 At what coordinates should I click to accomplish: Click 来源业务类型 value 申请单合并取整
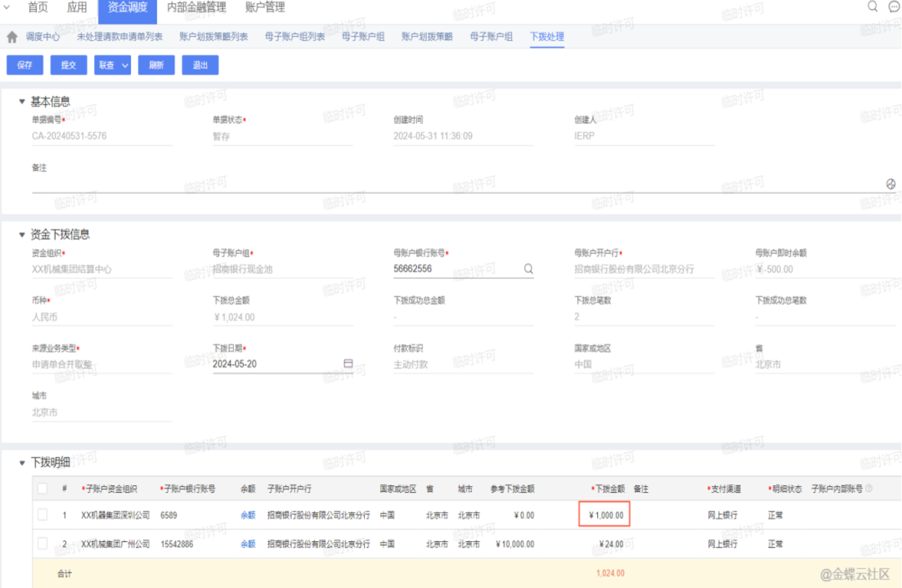coord(62,364)
